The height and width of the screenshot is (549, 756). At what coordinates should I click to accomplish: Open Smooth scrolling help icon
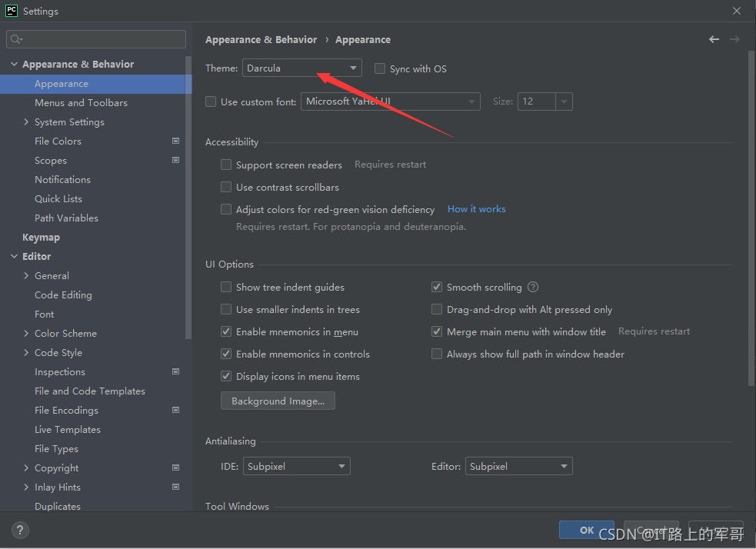pyautogui.click(x=533, y=288)
